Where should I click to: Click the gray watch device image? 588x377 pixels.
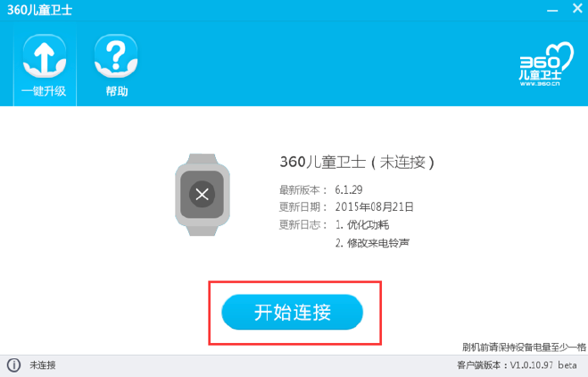pos(203,195)
